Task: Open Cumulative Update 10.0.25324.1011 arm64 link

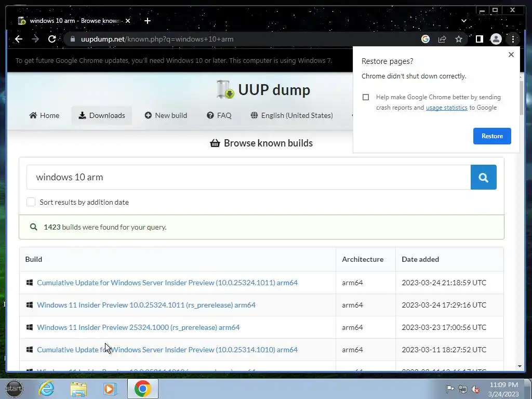Action: click(x=167, y=283)
